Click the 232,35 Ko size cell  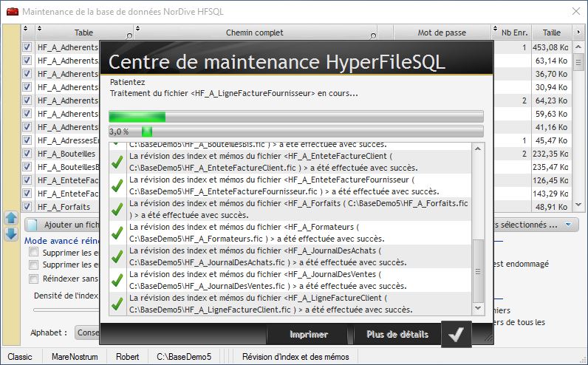(x=550, y=154)
